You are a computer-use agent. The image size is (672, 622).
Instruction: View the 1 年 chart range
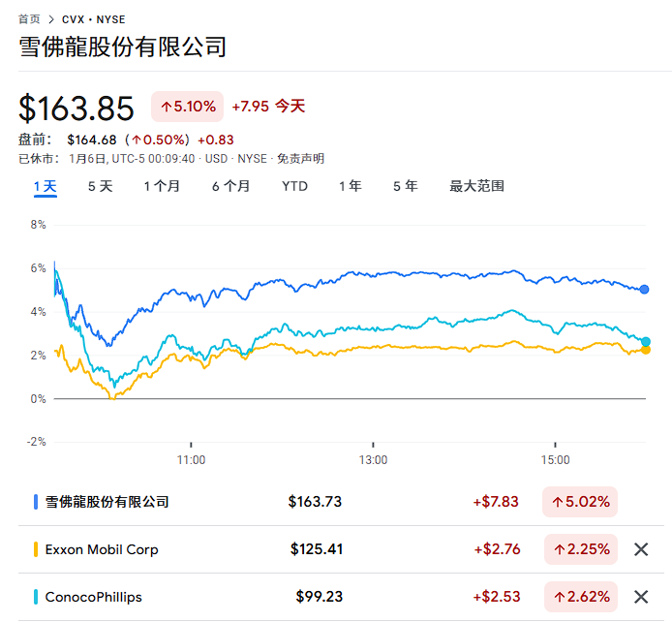(350, 186)
